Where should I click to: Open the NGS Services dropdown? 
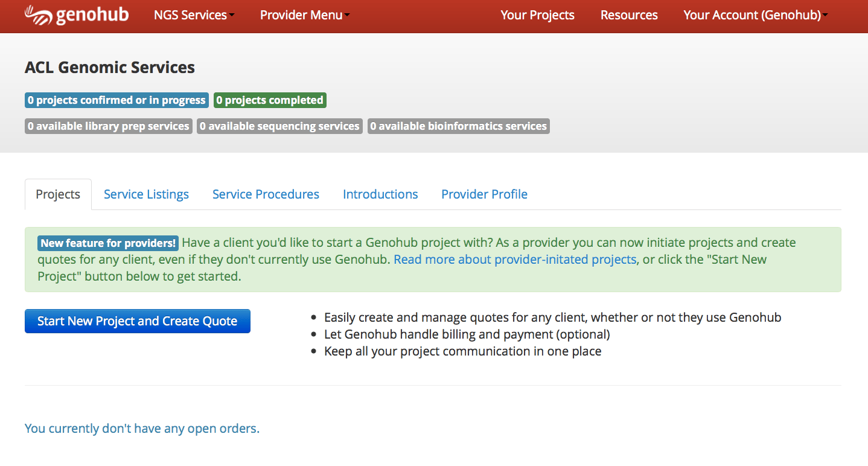tap(193, 14)
